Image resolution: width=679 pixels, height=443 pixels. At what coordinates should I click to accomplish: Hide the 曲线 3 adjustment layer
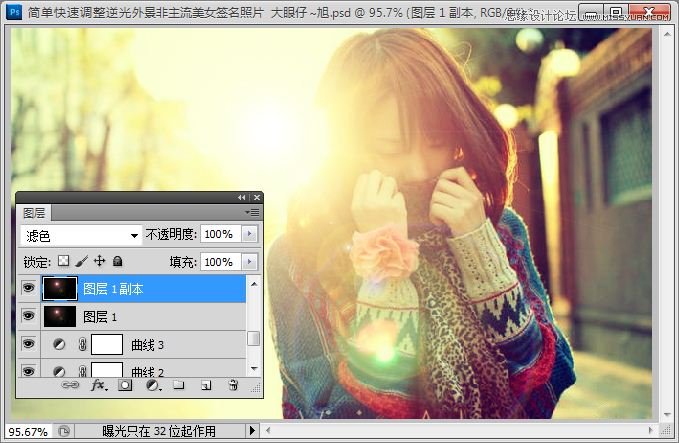(29, 344)
